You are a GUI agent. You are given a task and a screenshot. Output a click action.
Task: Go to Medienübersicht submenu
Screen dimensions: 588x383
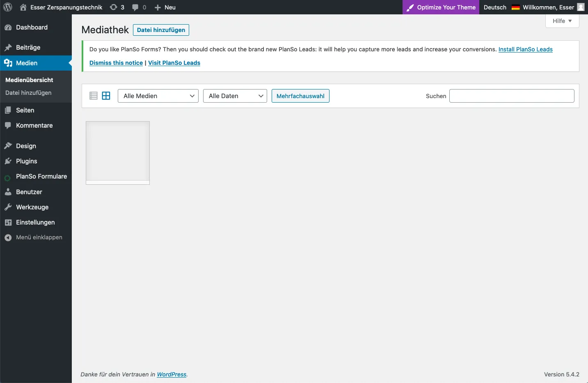pos(29,80)
